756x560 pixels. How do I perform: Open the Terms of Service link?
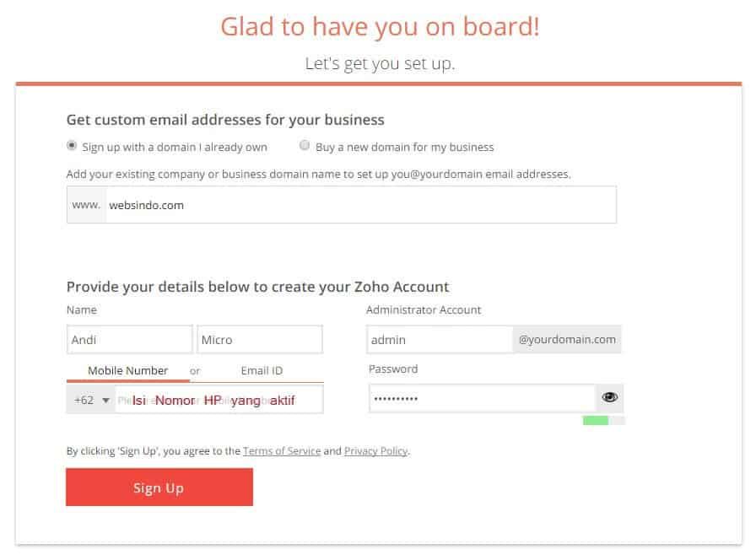(x=282, y=451)
